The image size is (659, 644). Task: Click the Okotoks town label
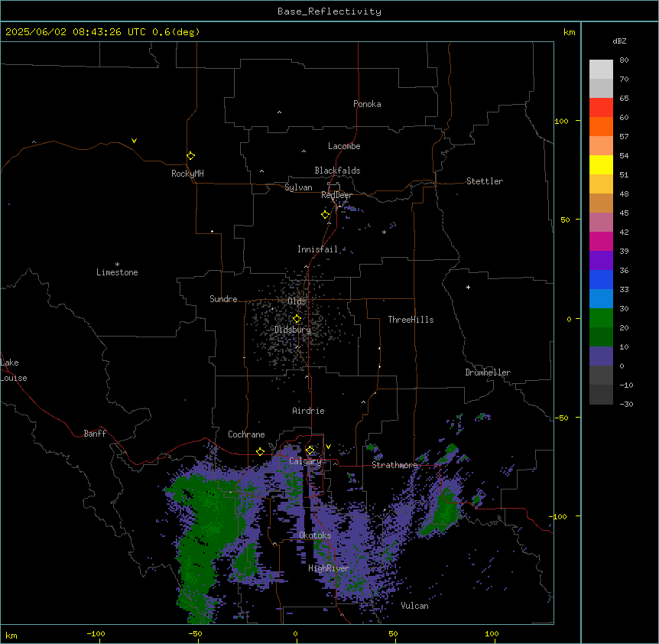(x=315, y=535)
